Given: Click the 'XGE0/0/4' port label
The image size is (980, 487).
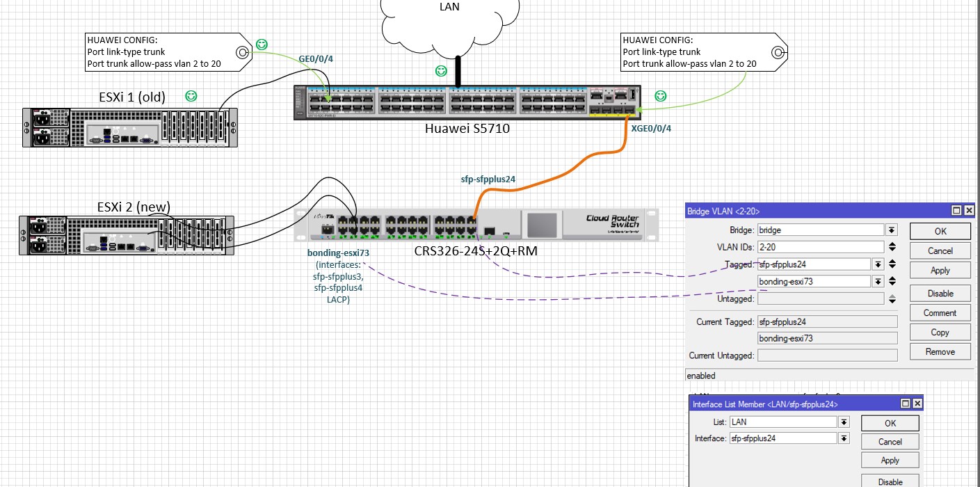Looking at the screenshot, I should (x=651, y=128).
